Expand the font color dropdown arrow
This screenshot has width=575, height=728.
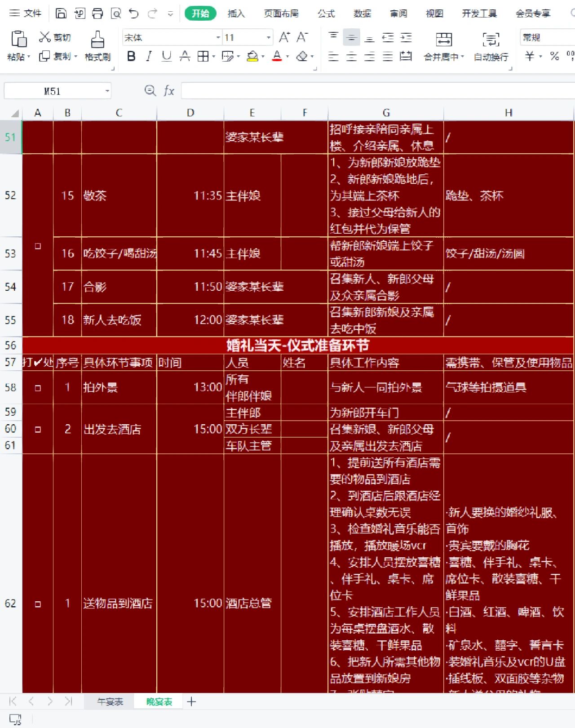pos(287,57)
